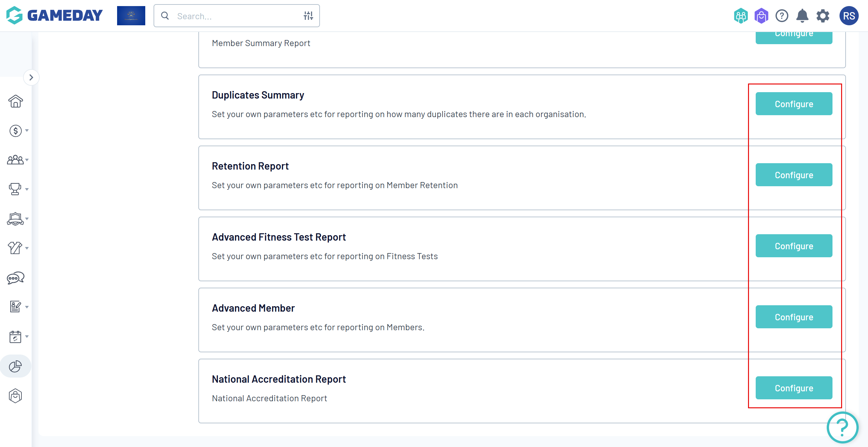
Task: Click the speech bubbles communications sidebar icon
Action: [x=15, y=278]
